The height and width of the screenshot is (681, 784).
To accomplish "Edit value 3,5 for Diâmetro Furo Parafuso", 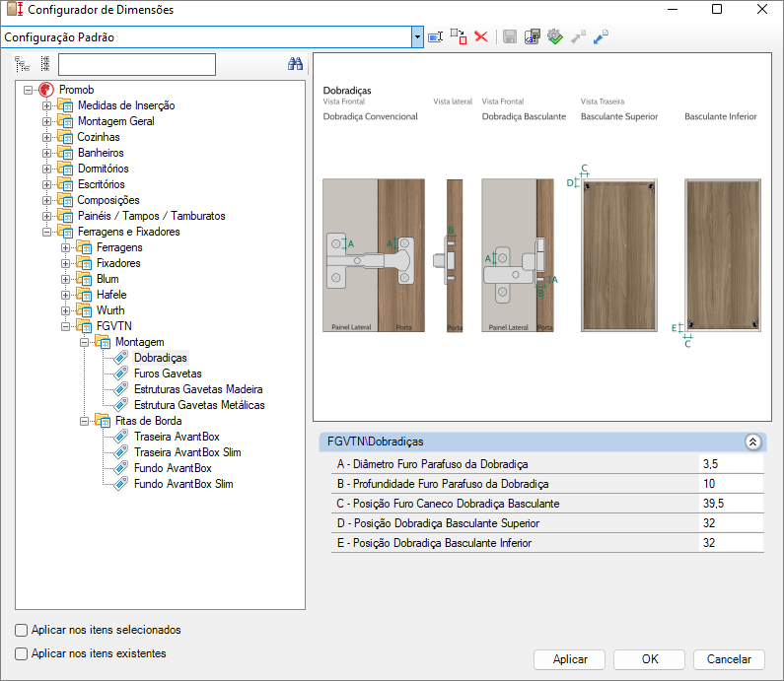I will click(x=731, y=464).
